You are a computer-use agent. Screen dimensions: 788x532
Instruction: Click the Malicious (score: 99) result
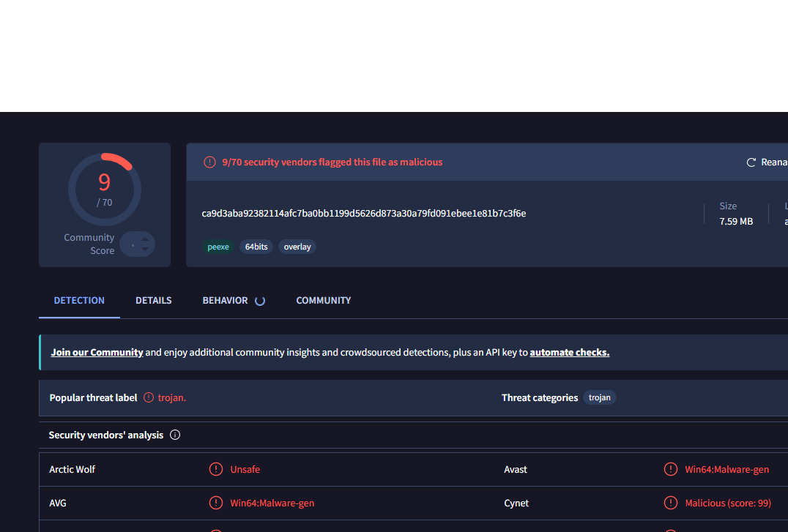tap(728, 503)
